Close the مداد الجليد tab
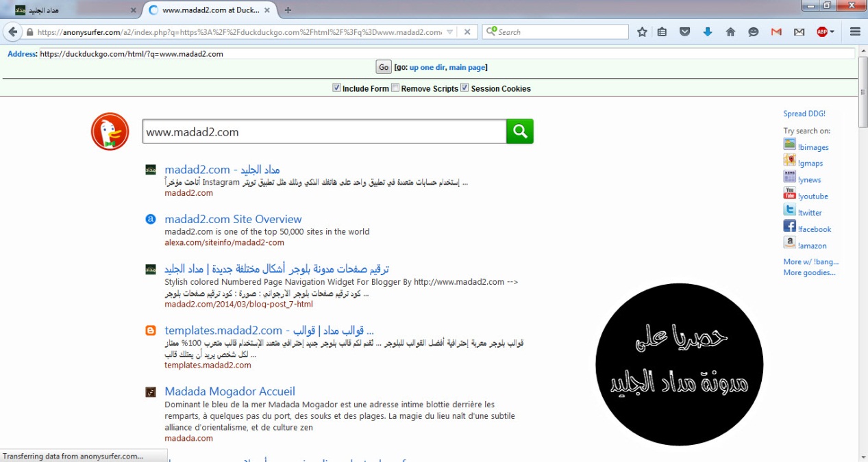868x462 pixels. click(x=134, y=10)
